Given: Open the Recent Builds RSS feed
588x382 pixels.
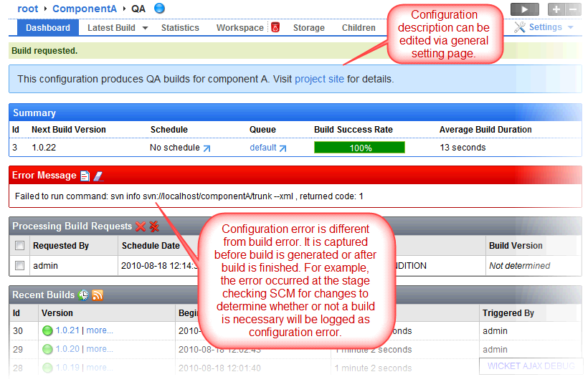Looking at the screenshot, I should pos(98,295).
